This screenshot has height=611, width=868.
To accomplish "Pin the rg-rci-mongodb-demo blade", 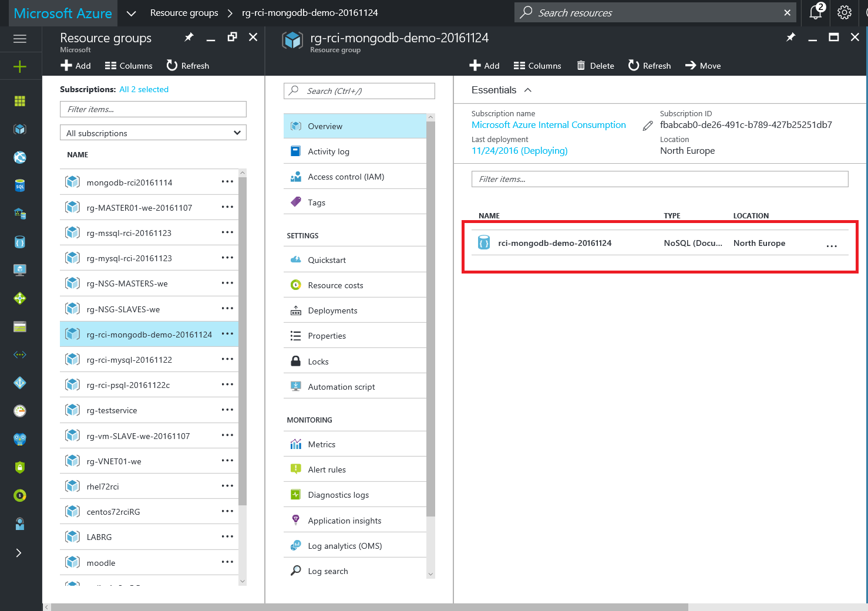I will tap(790, 38).
